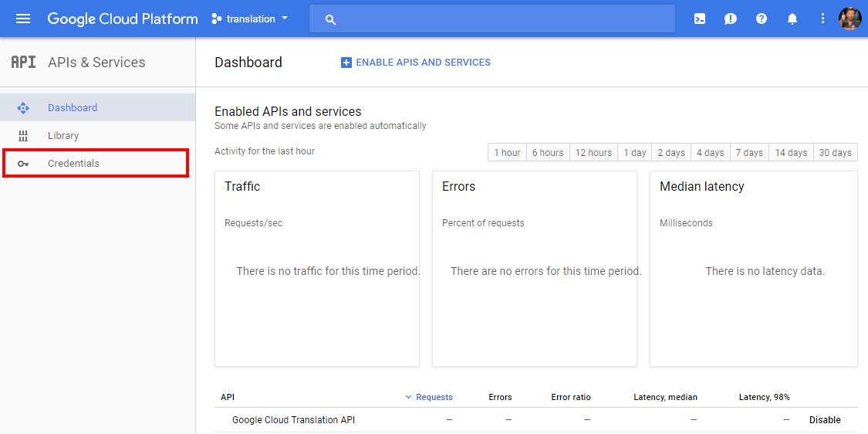868x434 pixels.
Task: Open the notifications bell
Action: click(x=792, y=19)
